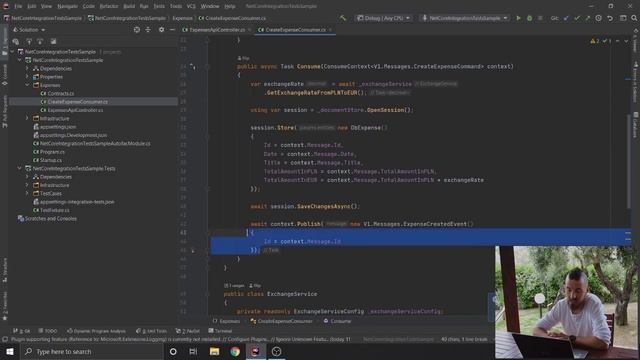Click the Collapse All icon in Solution panel
This screenshot has height=360, width=640.
148,30
